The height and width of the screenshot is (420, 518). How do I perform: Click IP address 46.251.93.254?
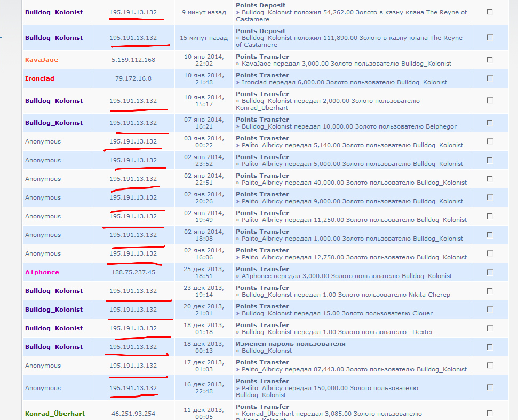click(133, 414)
